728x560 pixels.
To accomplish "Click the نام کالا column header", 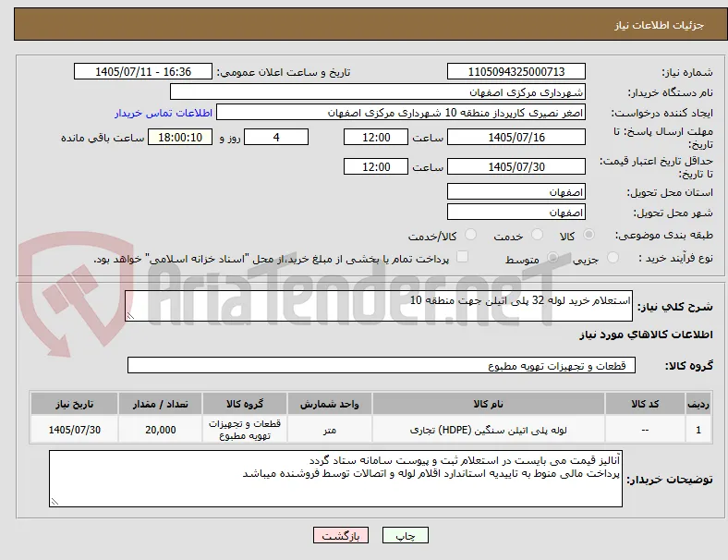I will pos(489,404).
